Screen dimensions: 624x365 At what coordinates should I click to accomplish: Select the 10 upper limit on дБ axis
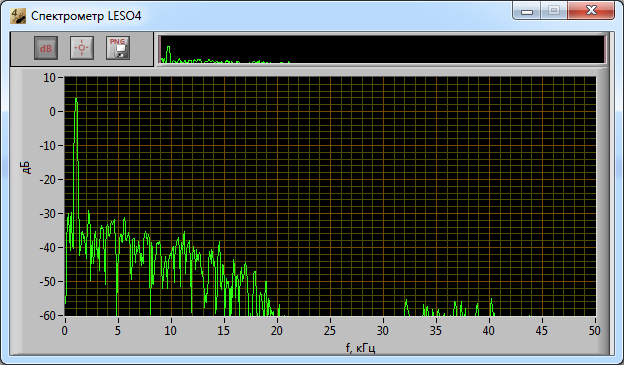(x=50, y=78)
